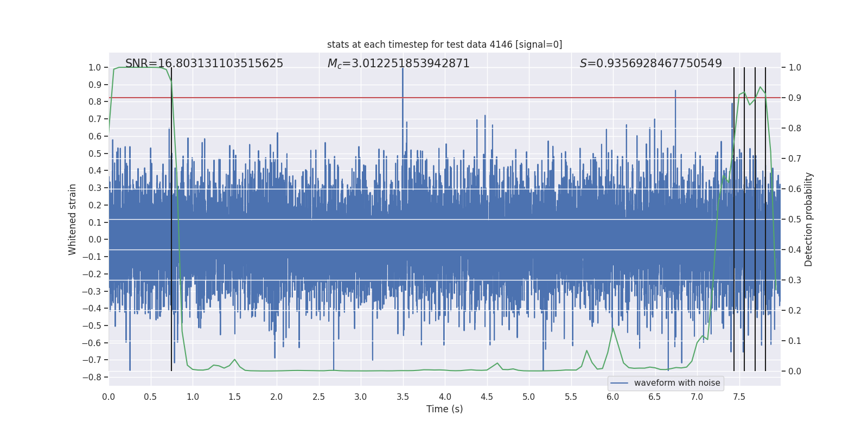Select the SNR value annotation text
This screenshot has width=868, height=434.
tap(204, 63)
